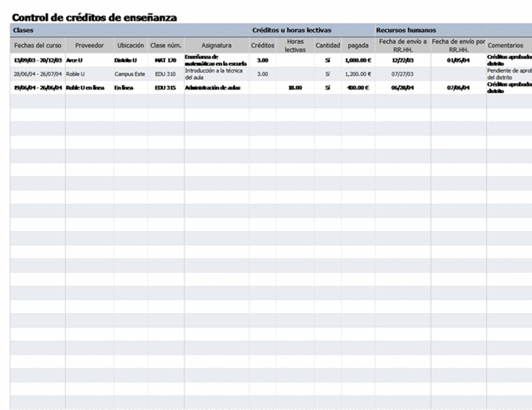Viewport: 532px width, 410px height.
Task: Select the '18.00' lecture hours cell
Action: pyautogui.click(x=295, y=88)
